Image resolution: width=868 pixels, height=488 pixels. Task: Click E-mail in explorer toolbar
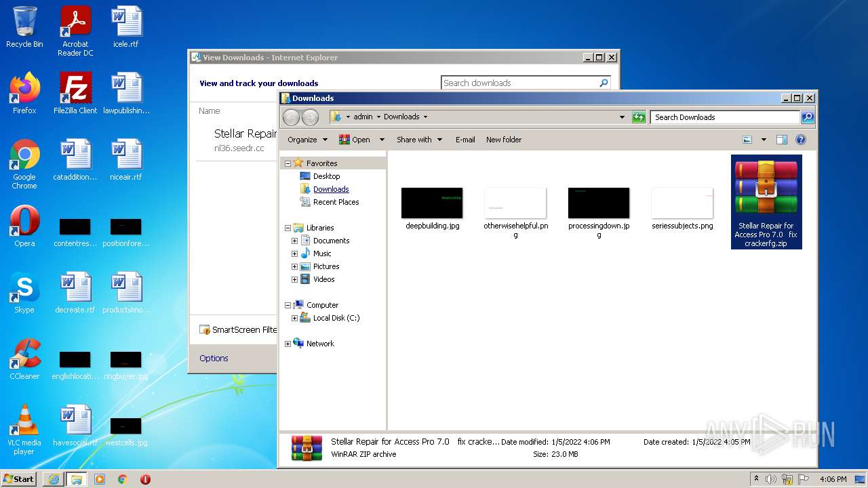(x=465, y=140)
